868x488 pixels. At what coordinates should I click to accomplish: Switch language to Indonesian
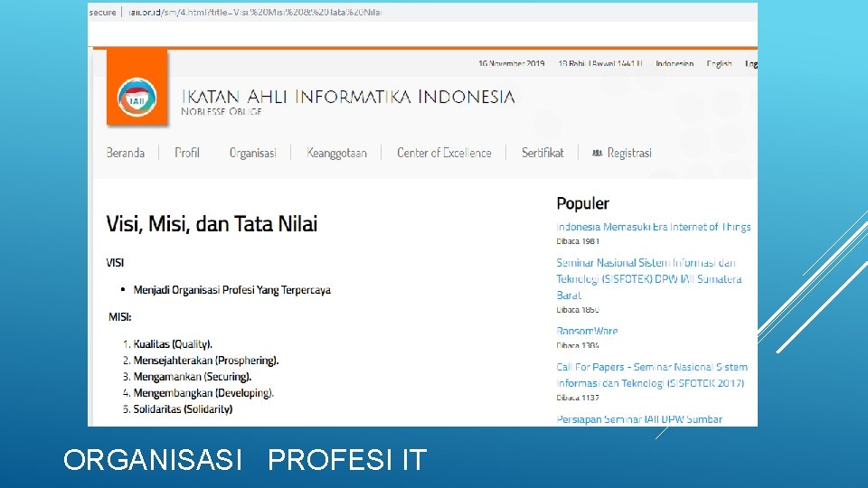point(675,63)
